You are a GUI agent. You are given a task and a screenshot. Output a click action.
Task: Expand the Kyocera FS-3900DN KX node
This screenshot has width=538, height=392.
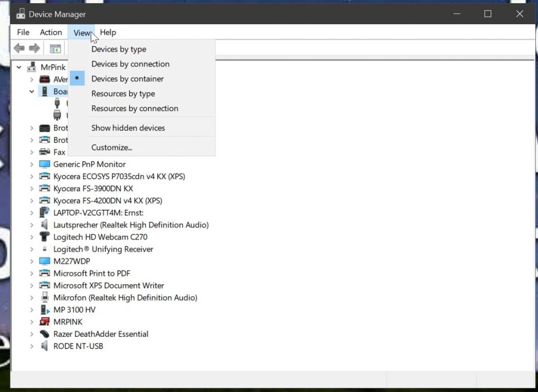coord(32,189)
